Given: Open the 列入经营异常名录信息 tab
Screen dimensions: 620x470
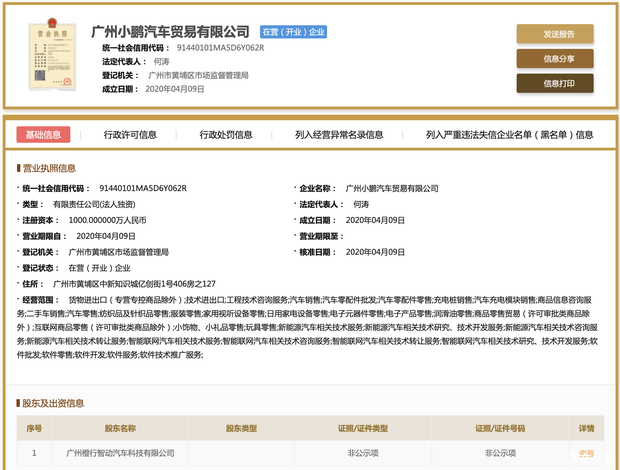Looking at the screenshot, I should (x=339, y=134).
